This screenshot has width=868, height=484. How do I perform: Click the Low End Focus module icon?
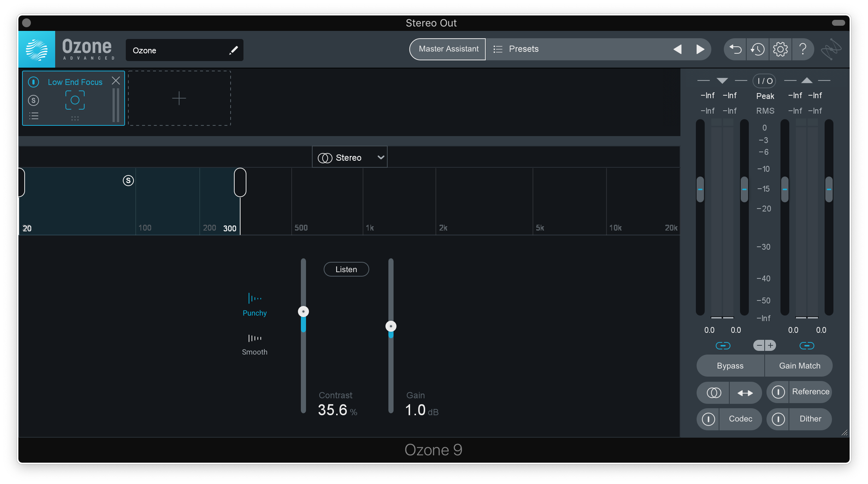pyautogui.click(x=75, y=100)
